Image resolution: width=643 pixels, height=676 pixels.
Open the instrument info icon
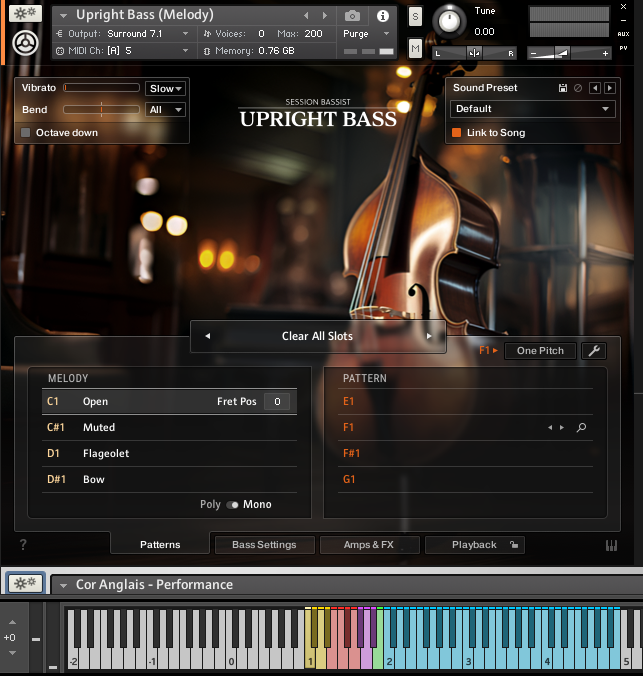point(382,16)
